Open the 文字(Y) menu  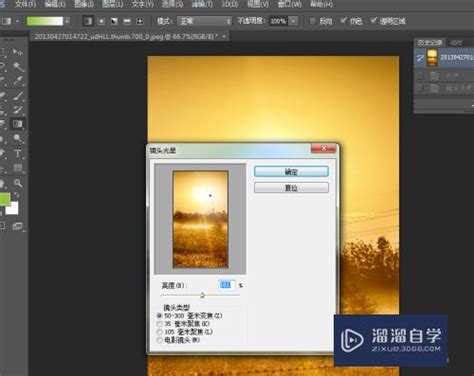(x=142, y=4)
